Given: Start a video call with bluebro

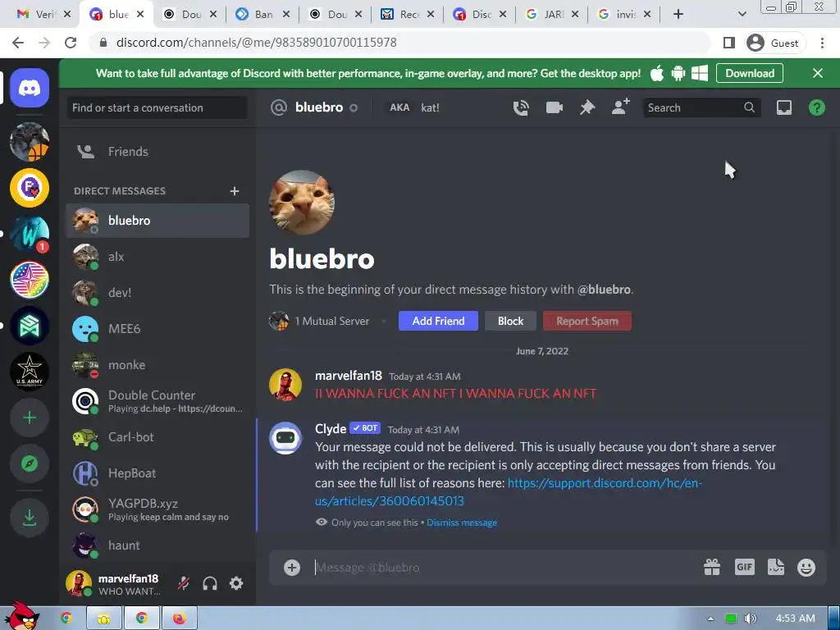Looking at the screenshot, I should pyautogui.click(x=554, y=107).
